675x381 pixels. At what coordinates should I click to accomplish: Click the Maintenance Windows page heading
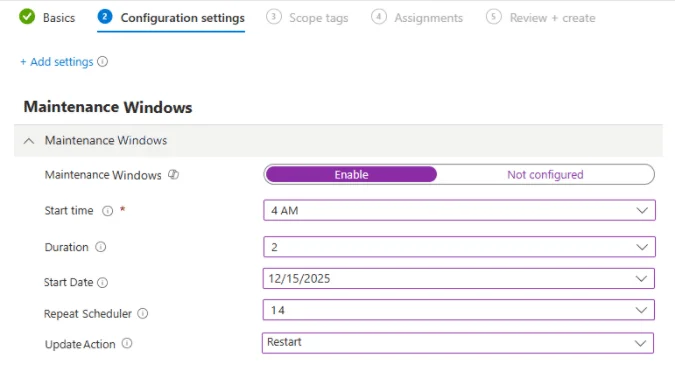(x=108, y=107)
